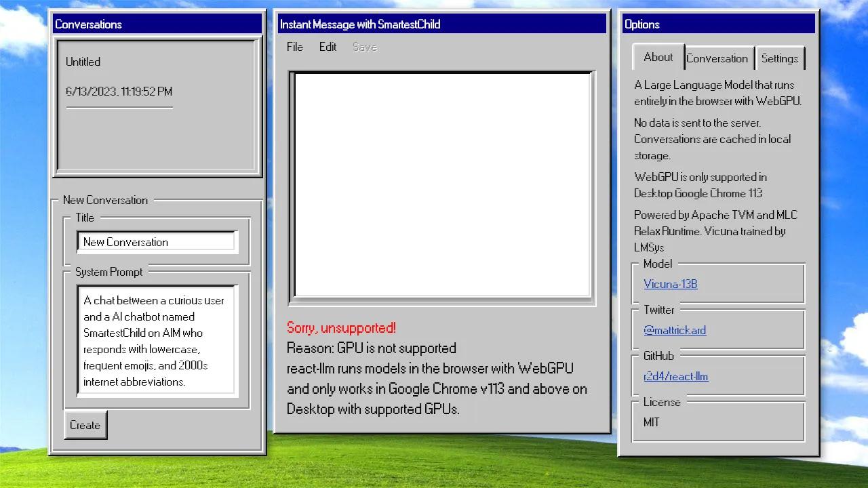Open the Settings tab
This screenshot has width=868, height=488.
click(780, 58)
